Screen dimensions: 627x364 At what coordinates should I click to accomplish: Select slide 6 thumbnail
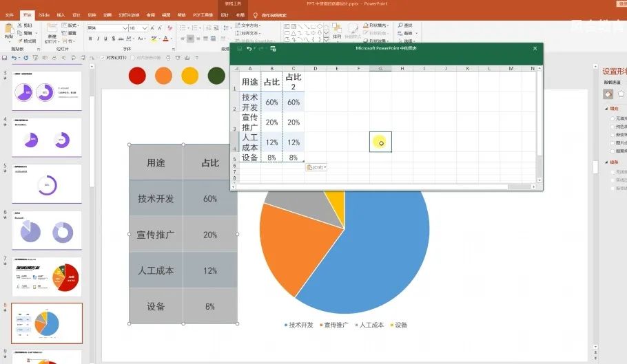point(47,231)
